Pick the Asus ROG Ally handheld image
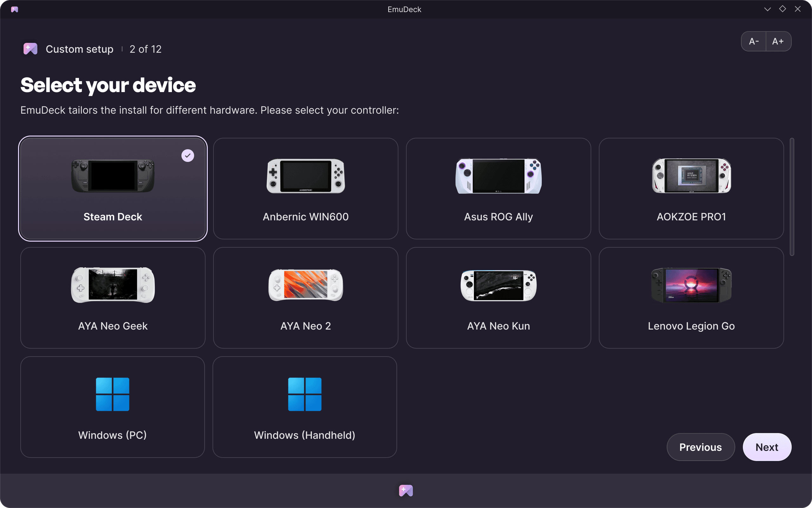Viewport: 812px width, 508px height. click(x=498, y=176)
